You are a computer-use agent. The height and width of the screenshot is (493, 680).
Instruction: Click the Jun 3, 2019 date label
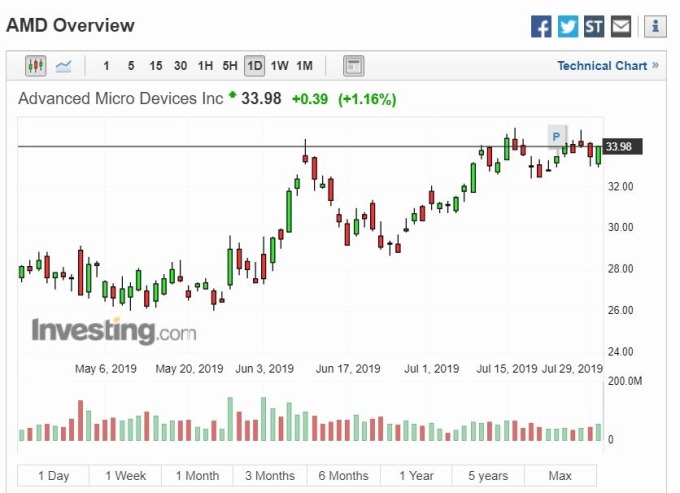coord(265,369)
